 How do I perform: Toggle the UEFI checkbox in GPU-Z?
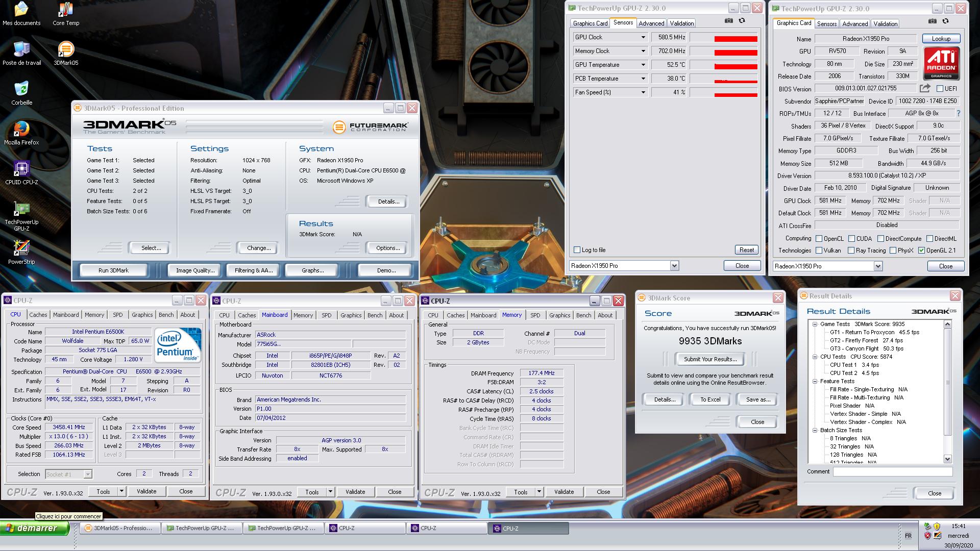point(940,89)
